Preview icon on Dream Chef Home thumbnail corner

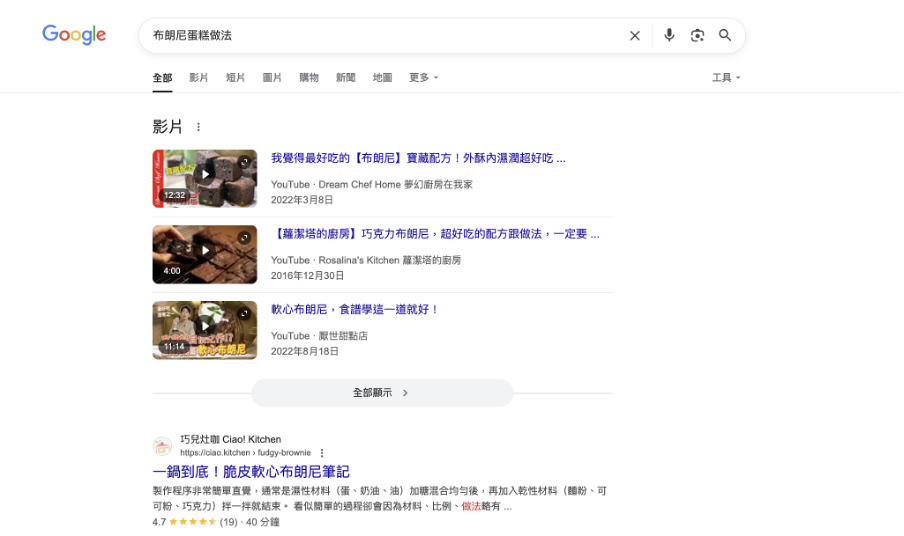coord(244,162)
